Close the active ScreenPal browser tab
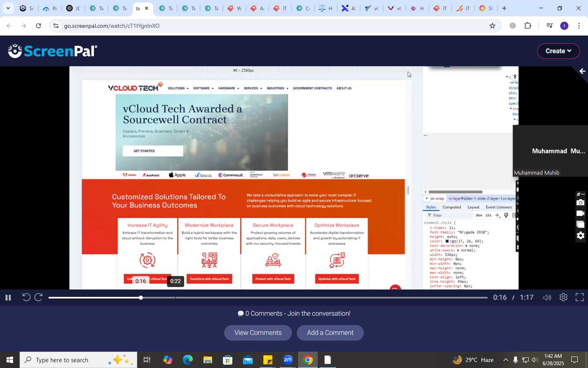Viewport: 588px width, 368px height. 147,8
